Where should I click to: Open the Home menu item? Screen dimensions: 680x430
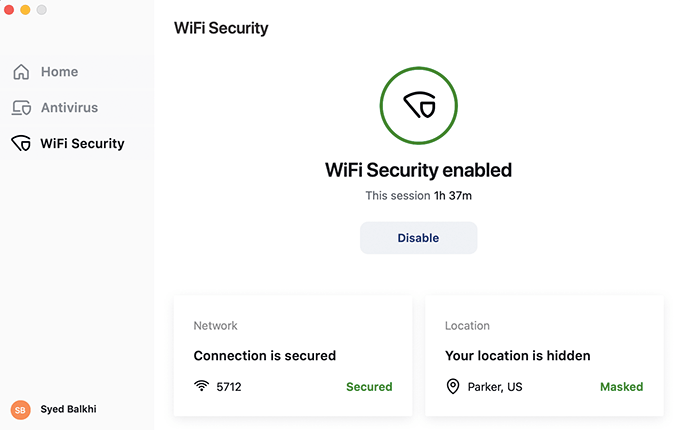click(x=59, y=72)
